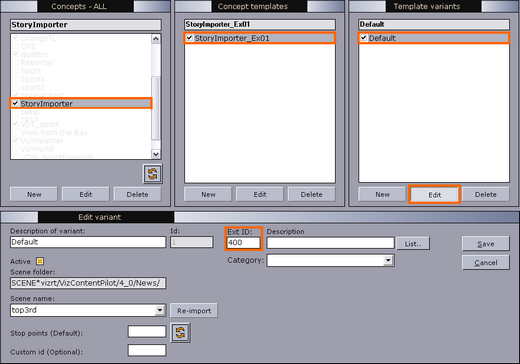Image resolution: width=520 pixels, height=364 pixels.
Task: Save the variant changes
Action: click(x=486, y=244)
